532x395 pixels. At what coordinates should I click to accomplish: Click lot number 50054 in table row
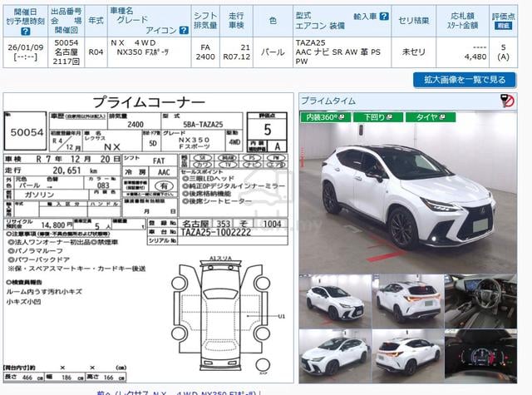pos(66,42)
